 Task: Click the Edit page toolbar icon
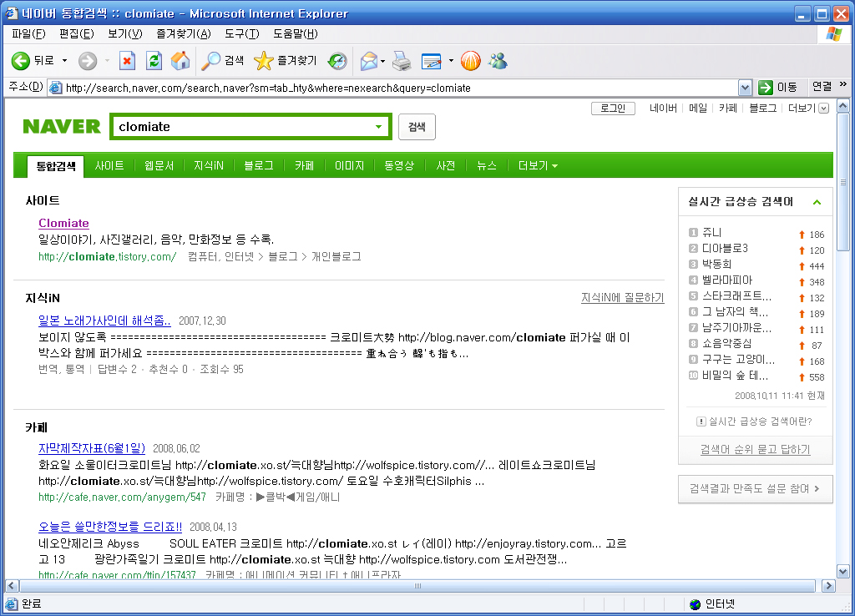point(432,60)
